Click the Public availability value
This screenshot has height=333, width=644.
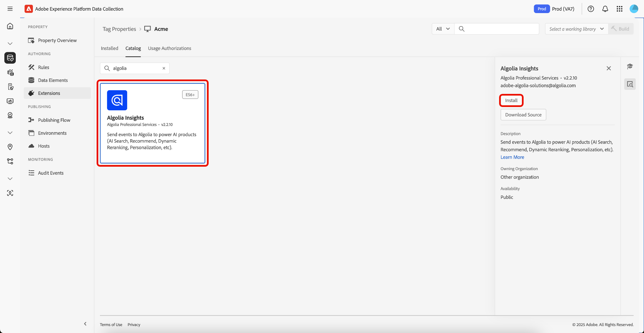point(507,197)
